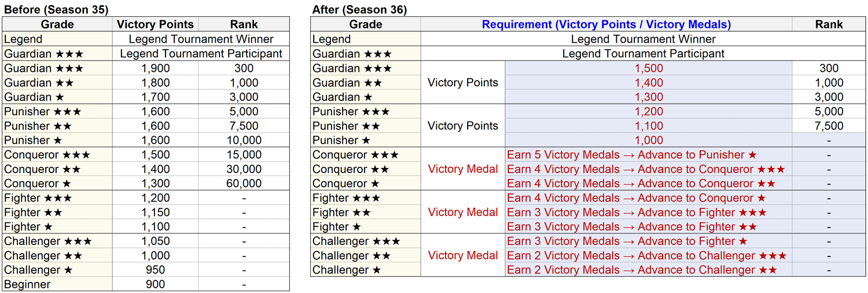868x293 pixels.
Task: Click the Conqueror three-star grade in Season 36
Action: [x=366, y=155]
